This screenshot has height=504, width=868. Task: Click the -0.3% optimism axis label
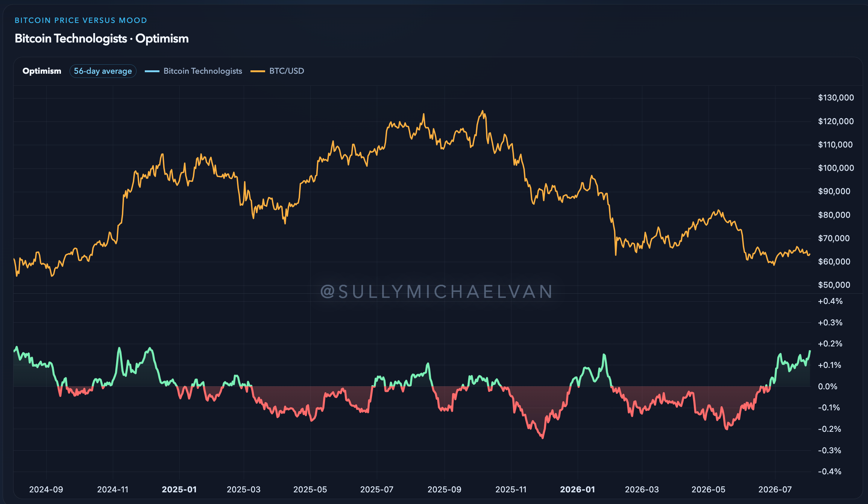pyautogui.click(x=829, y=451)
